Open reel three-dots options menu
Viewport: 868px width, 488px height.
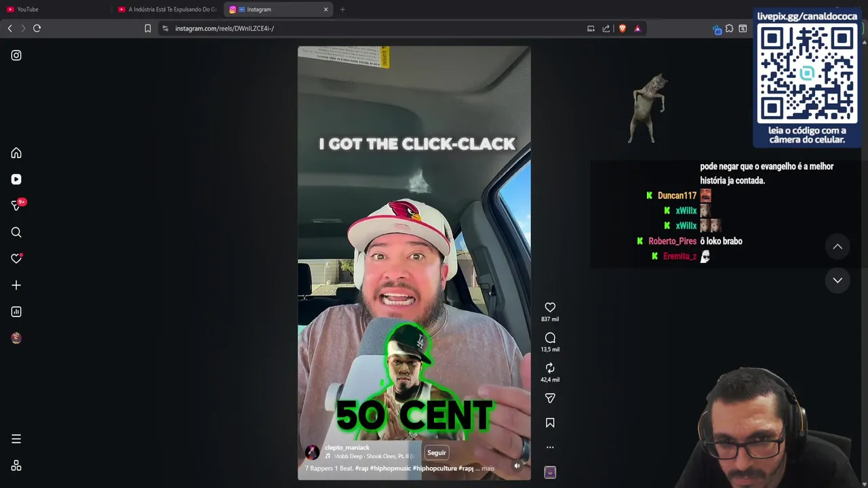(x=550, y=447)
